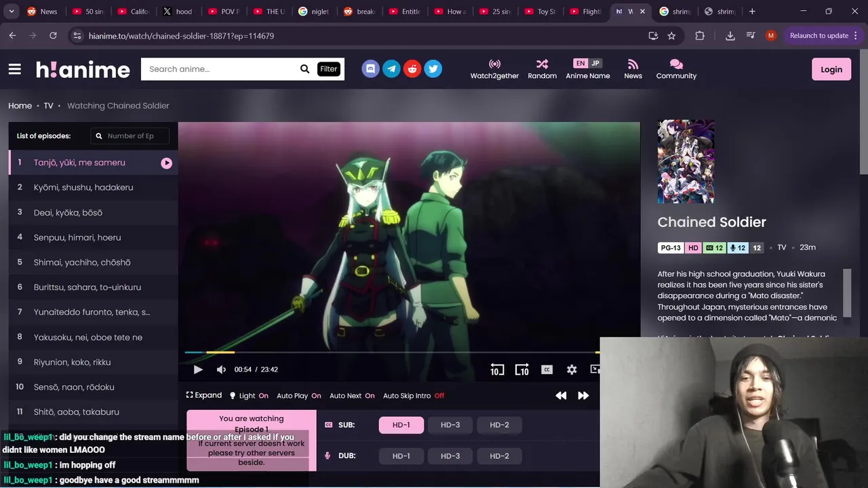Go to next episode
The width and height of the screenshot is (868, 488).
pos(583,396)
